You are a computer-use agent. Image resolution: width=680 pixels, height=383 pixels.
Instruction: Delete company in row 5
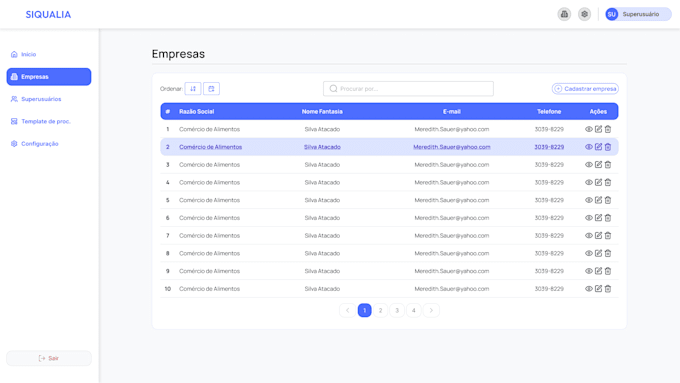pos(608,200)
